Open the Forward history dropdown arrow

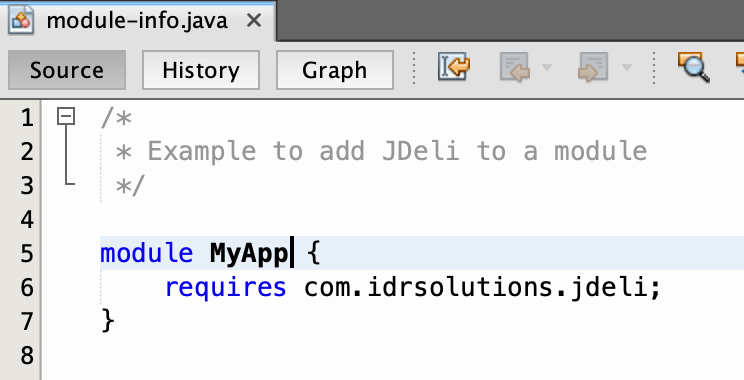[x=626, y=67]
